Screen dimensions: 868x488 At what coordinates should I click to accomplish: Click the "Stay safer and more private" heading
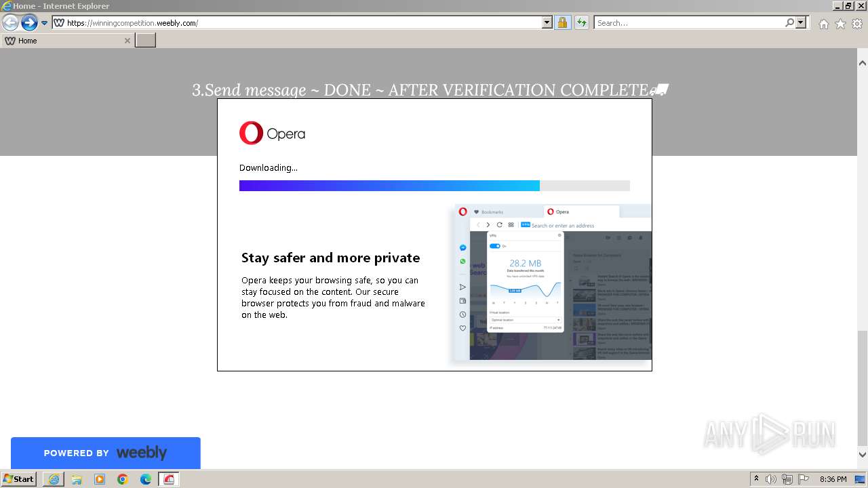(x=330, y=258)
